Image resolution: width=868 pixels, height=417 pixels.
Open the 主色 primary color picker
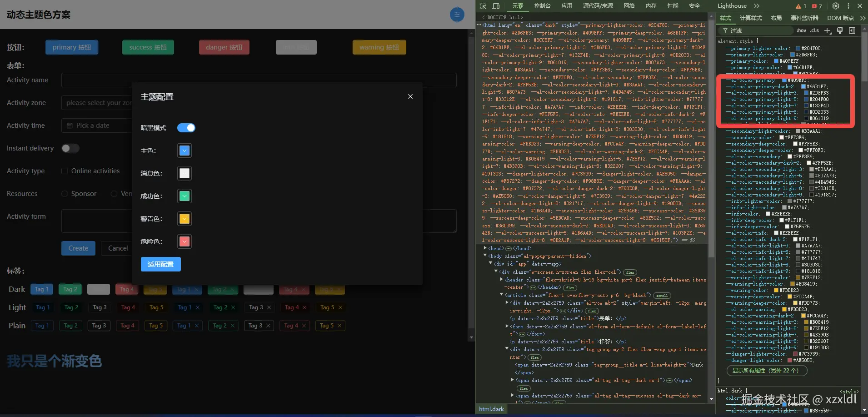click(184, 151)
